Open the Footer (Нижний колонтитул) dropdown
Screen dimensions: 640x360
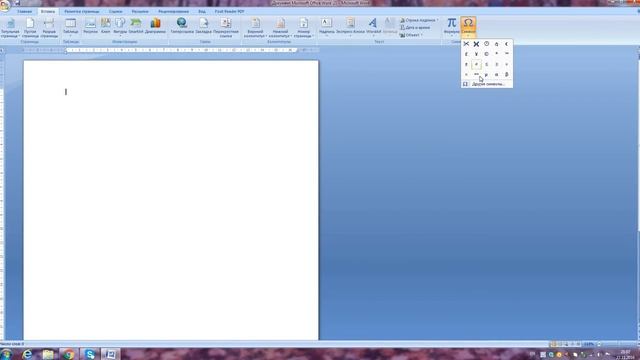(280, 28)
